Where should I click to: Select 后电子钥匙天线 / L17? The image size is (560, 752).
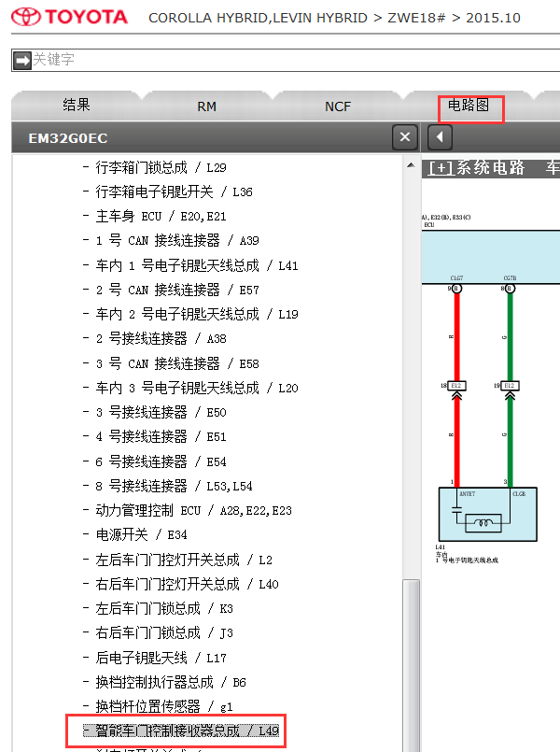[x=161, y=658]
